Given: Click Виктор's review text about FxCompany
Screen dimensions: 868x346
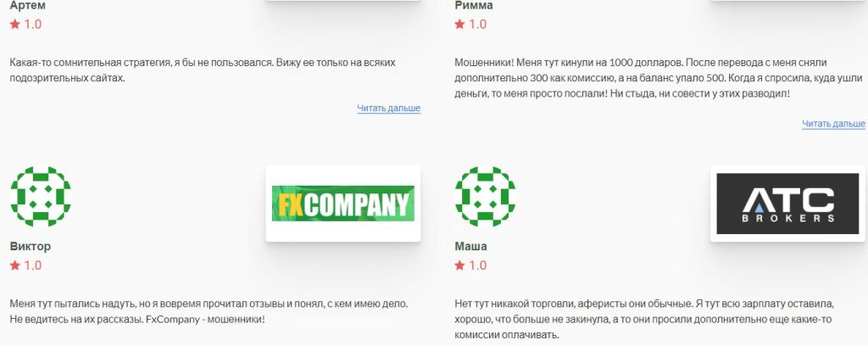Looking at the screenshot, I should (x=209, y=312).
